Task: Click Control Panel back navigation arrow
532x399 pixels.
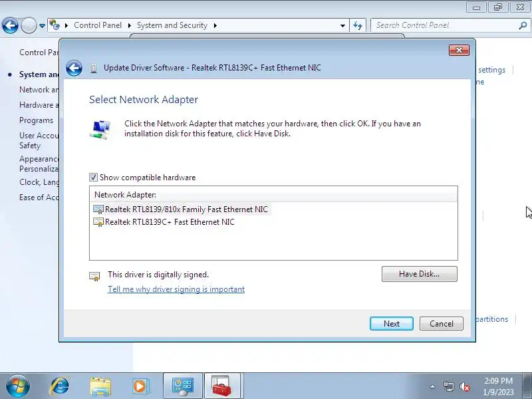Action: tap(10, 25)
